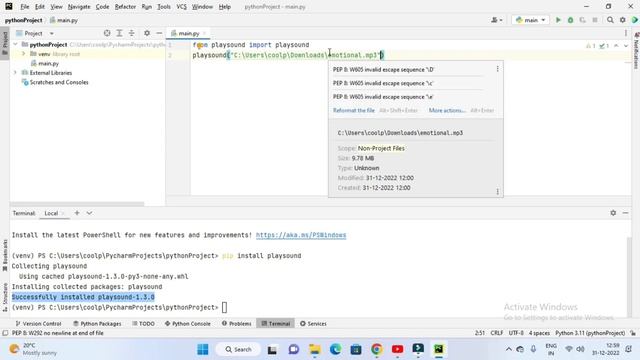Click the Stop square icon in the toolbar
The width and height of the screenshot is (640, 360).
click(595, 20)
